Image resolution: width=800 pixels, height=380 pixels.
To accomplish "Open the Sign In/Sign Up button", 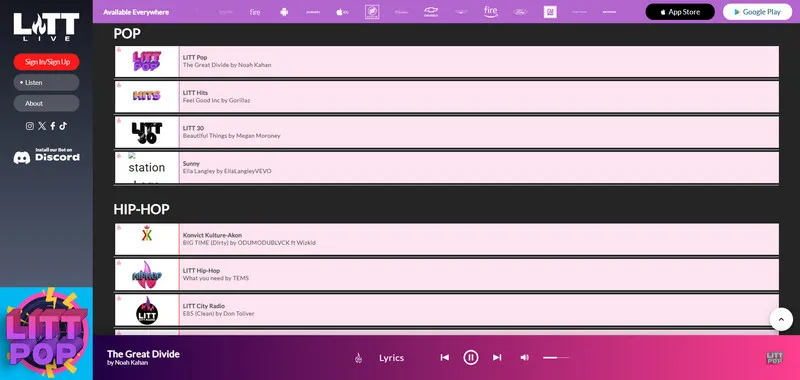I will (x=46, y=62).
